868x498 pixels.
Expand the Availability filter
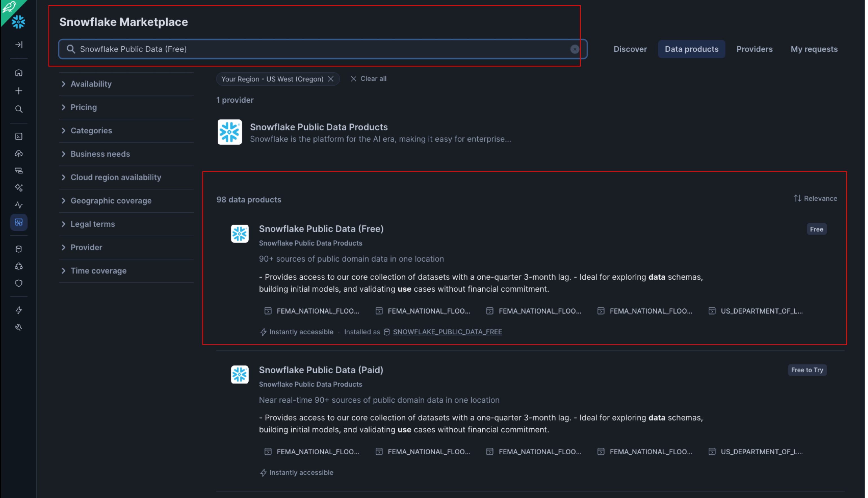pos(90,84)
